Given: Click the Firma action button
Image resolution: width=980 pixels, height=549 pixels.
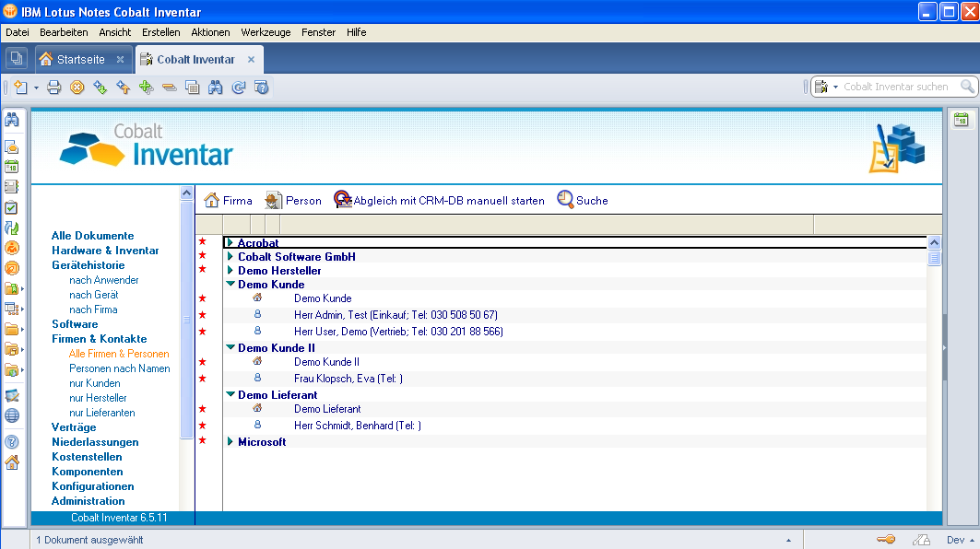Looking at the screenshot, I should (x=228, y=201).
